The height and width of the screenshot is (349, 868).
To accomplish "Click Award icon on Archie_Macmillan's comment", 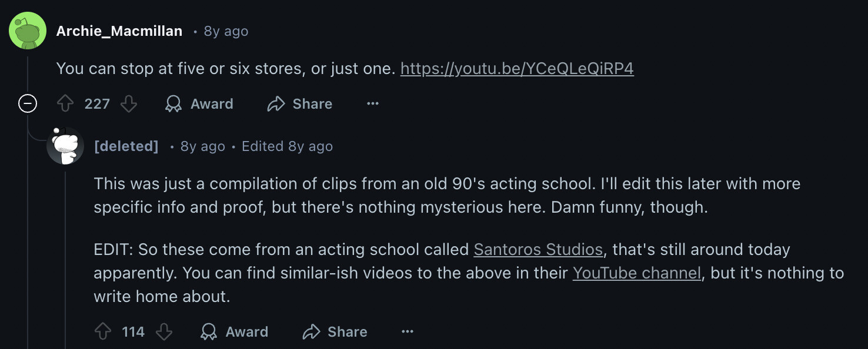I will click(x=173, y=104).
